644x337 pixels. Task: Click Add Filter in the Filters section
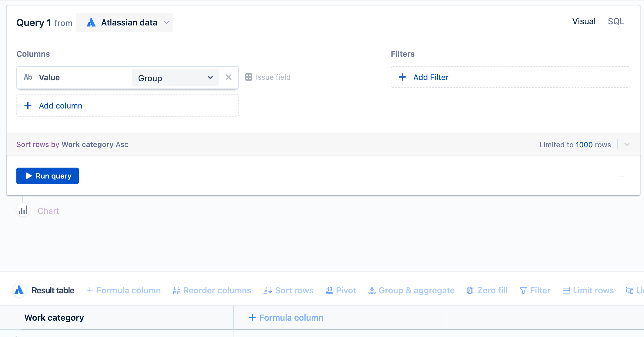click(431, 77)
